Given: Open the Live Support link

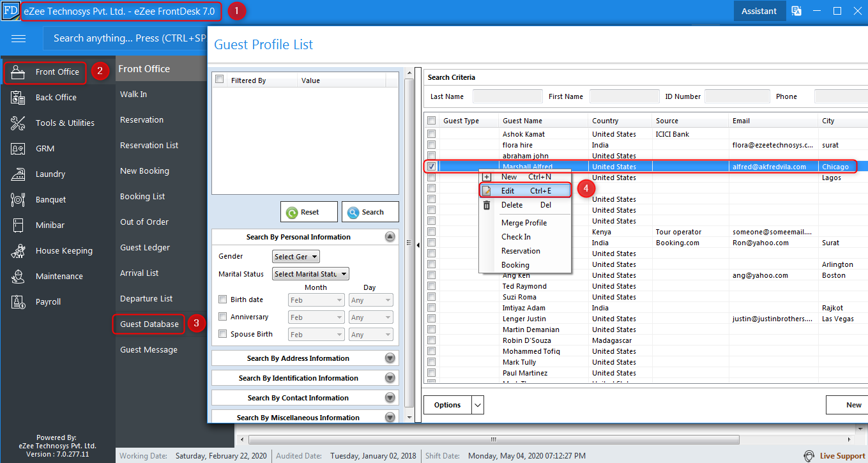Looking at the screenshot, I should pos(842,456).
